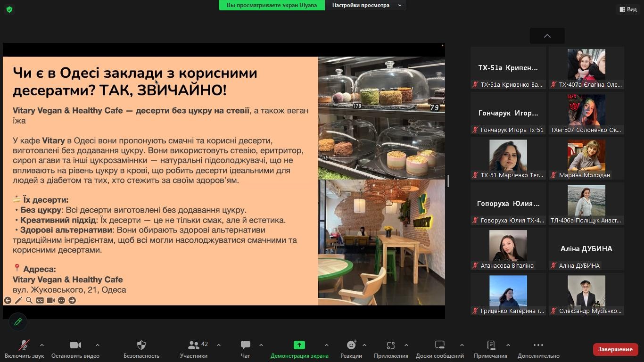The image size is (644, 362).
Task: Expand the video options arrow
Action: [x=98, y=345]
